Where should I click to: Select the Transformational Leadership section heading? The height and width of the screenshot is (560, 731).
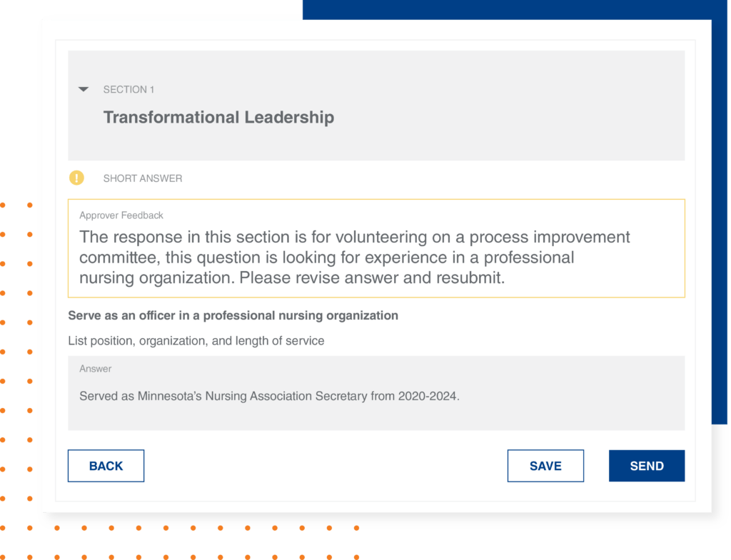pos(218,117)
